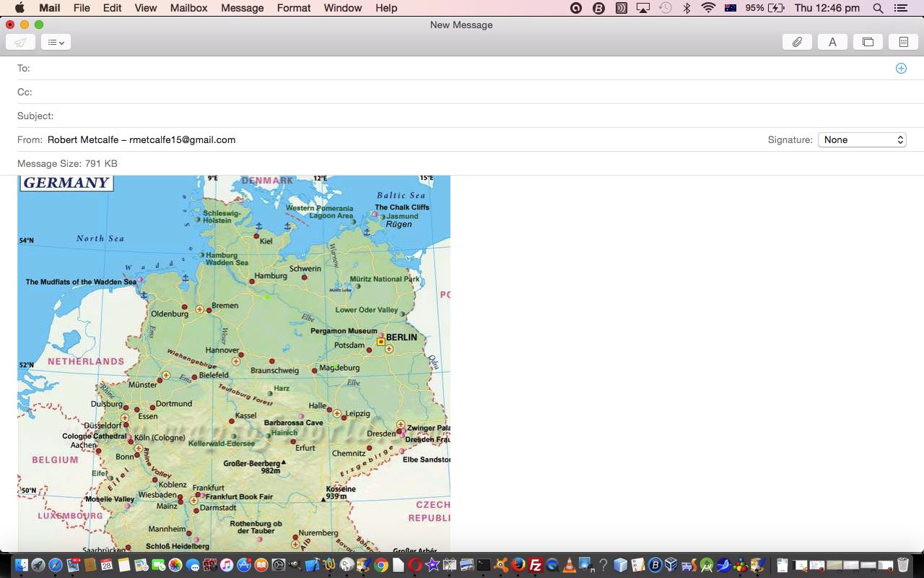
Task: Send the message with the paper plane button
Action: 20,42
